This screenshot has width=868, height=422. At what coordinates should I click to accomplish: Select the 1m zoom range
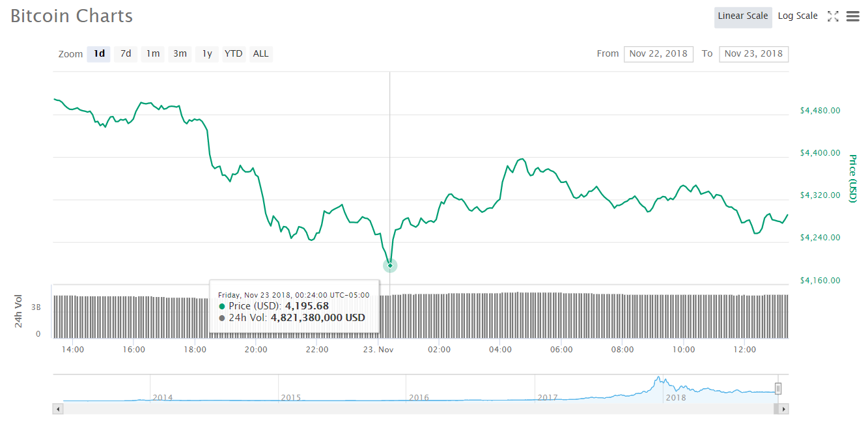pos(153,53)
